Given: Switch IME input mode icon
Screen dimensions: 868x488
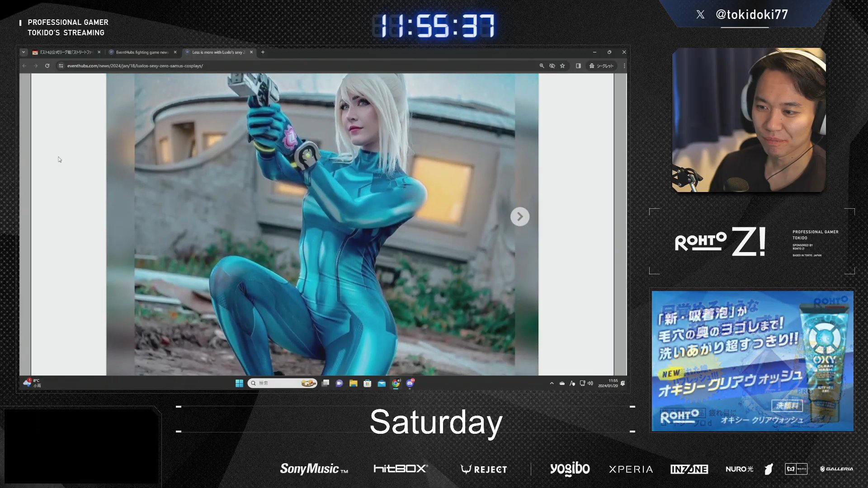Looking at the screenshot, I should click(572, 383).
